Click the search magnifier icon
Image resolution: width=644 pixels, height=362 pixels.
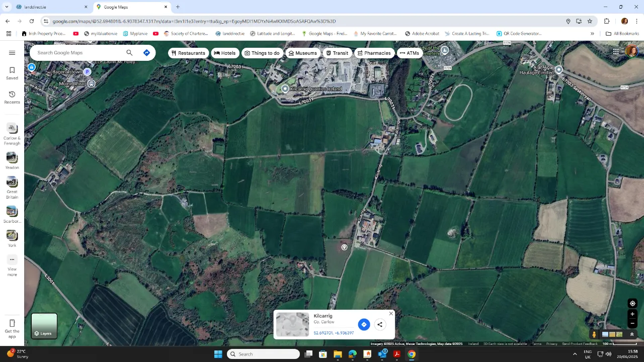coord(129,52)
